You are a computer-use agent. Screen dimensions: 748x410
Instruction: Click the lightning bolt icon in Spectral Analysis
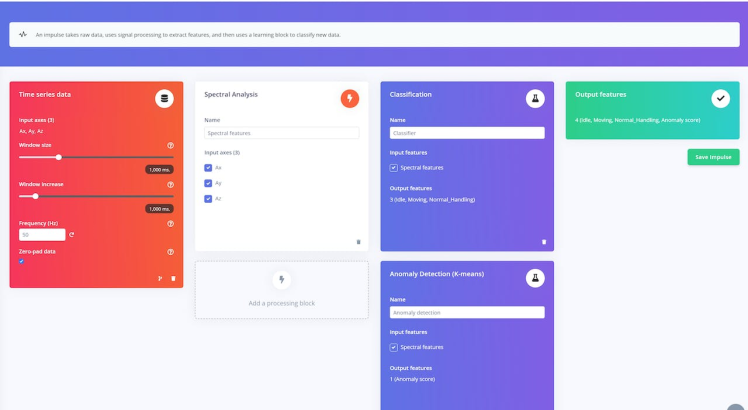coord(350,99)
